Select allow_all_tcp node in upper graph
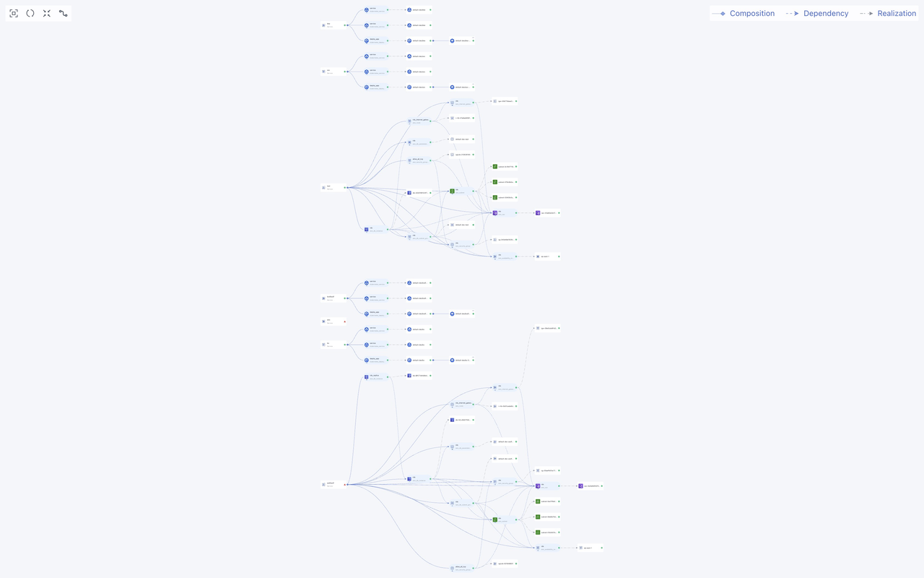 pyautogui.click(x=419, y=160)
